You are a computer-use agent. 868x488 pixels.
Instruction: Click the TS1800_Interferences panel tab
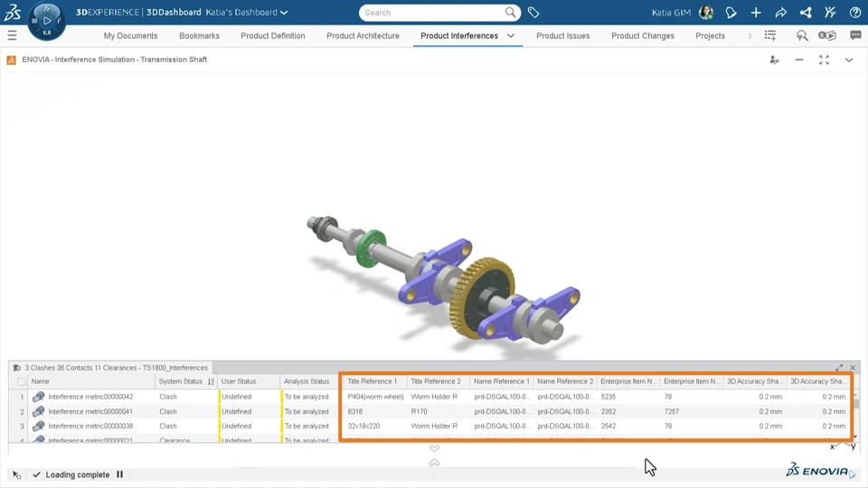[x=111, y=368]
